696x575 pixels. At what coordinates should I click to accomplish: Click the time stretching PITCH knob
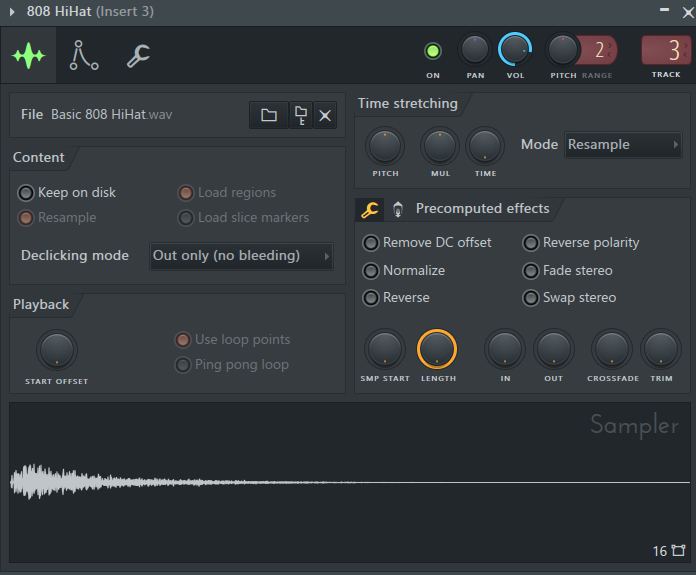pos(385,146)
